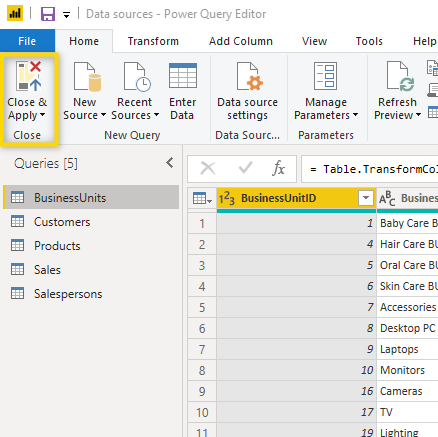Click the Sales table icon

tap(17, 269)
